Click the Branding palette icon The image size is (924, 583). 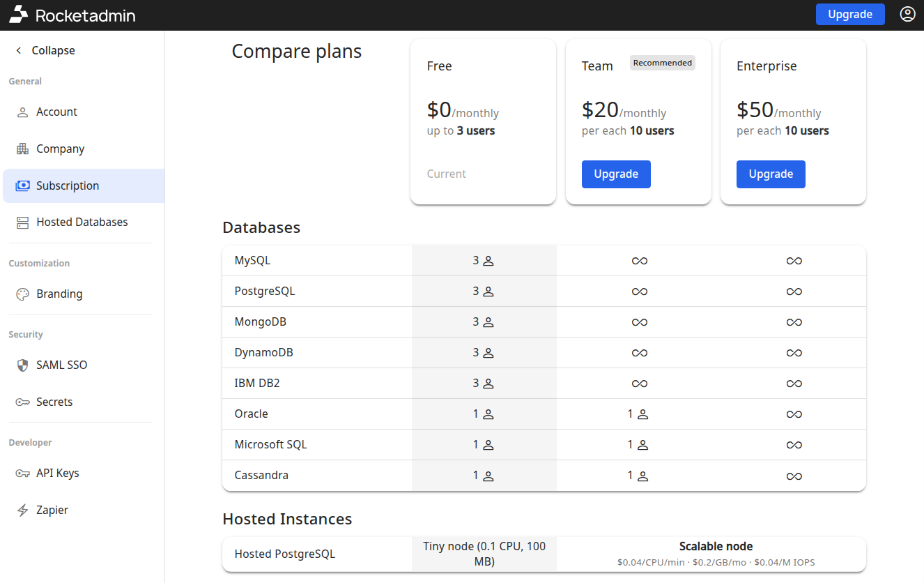(x=23, y=294)
